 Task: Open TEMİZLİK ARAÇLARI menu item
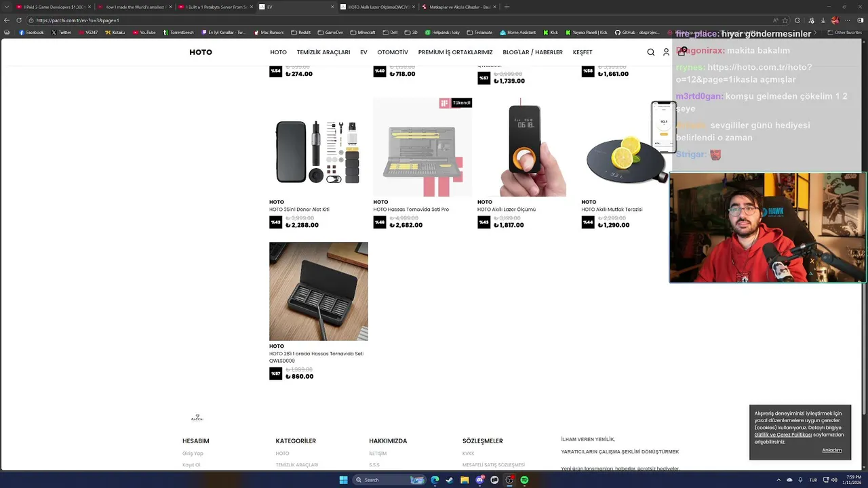323,52
